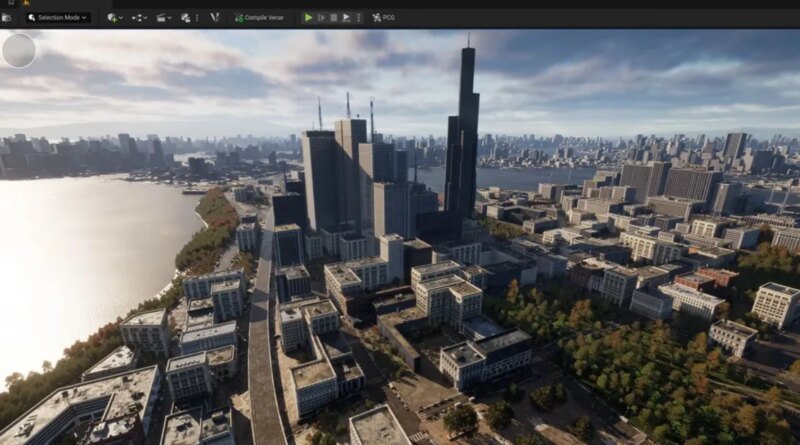Expand the quick add content dropdown arrow
Screen dimensions: 800x445
(x=121, y=18)
